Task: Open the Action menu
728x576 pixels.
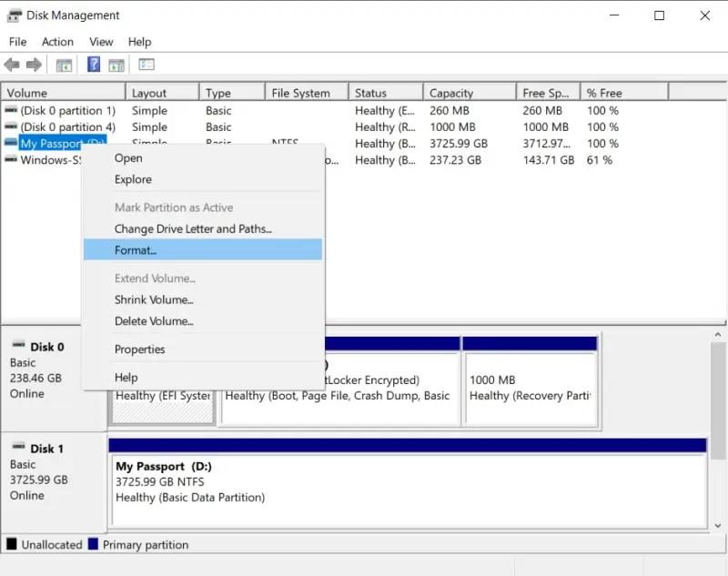Action: click(57, 41)
